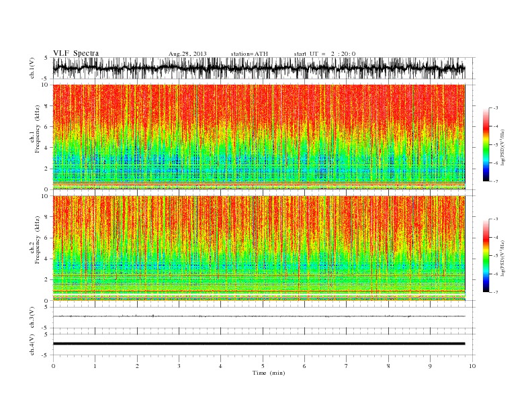
Task: Click the 'ch.4(V)' axis label
Action: coord(32,345)
